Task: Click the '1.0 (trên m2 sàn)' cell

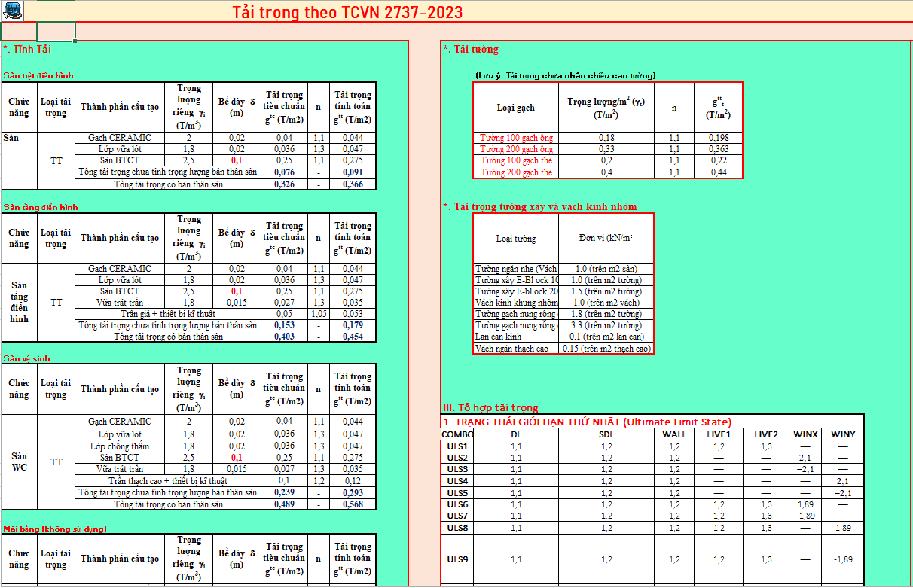Action: coord(606,269)
